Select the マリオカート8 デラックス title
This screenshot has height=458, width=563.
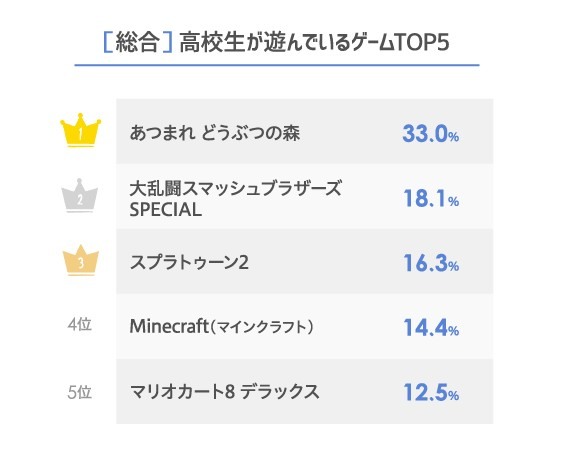224,392
